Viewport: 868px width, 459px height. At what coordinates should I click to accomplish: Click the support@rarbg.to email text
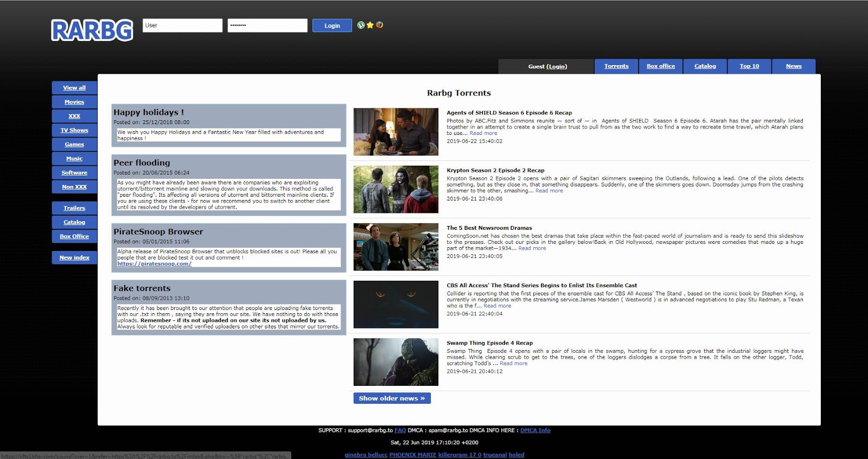(x=371, y=430)
